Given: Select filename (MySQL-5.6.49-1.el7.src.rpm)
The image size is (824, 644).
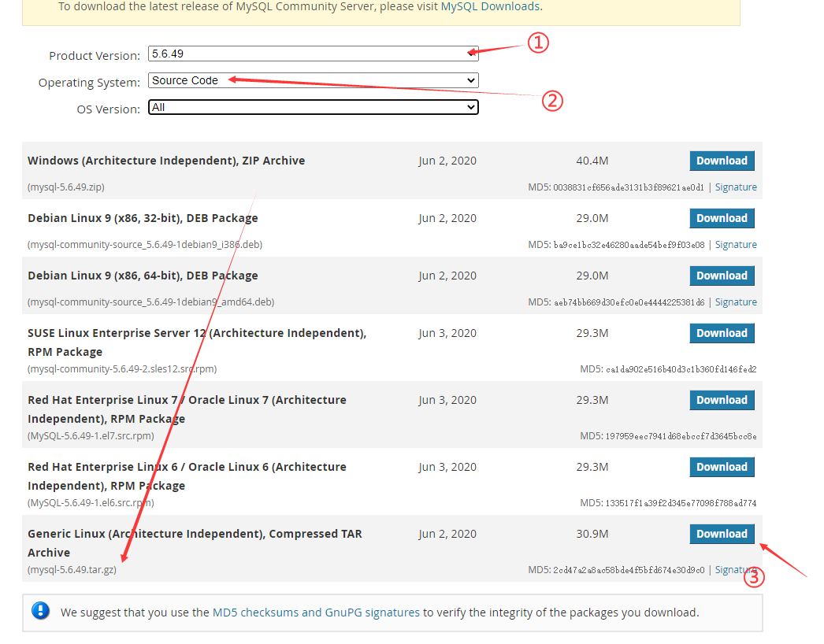Looking at the screenshot, I should [x=91, y=436].
